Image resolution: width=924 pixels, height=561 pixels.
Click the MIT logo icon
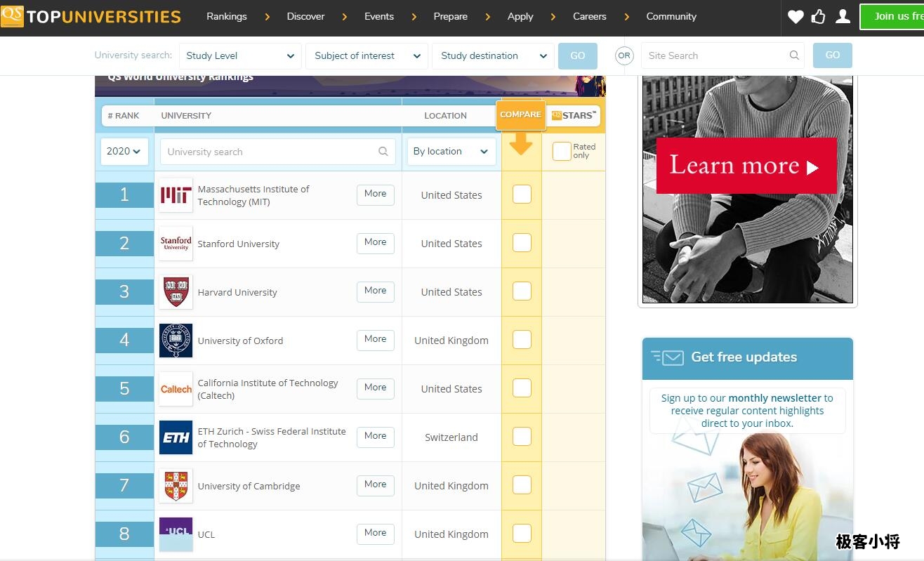pos(176,195)
